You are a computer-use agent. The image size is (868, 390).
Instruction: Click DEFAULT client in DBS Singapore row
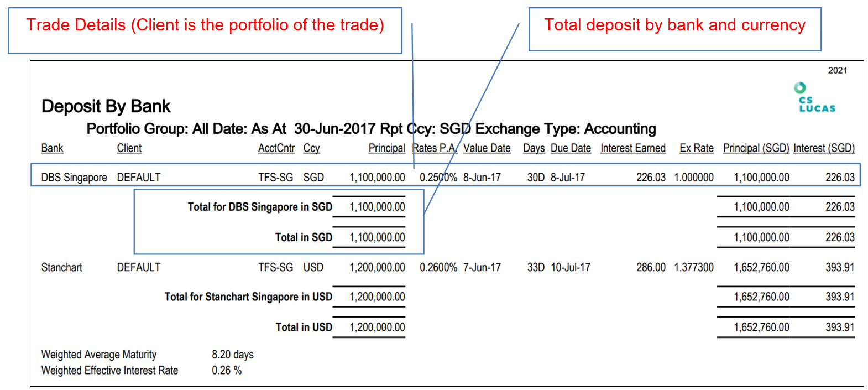[x=138, y=178]
